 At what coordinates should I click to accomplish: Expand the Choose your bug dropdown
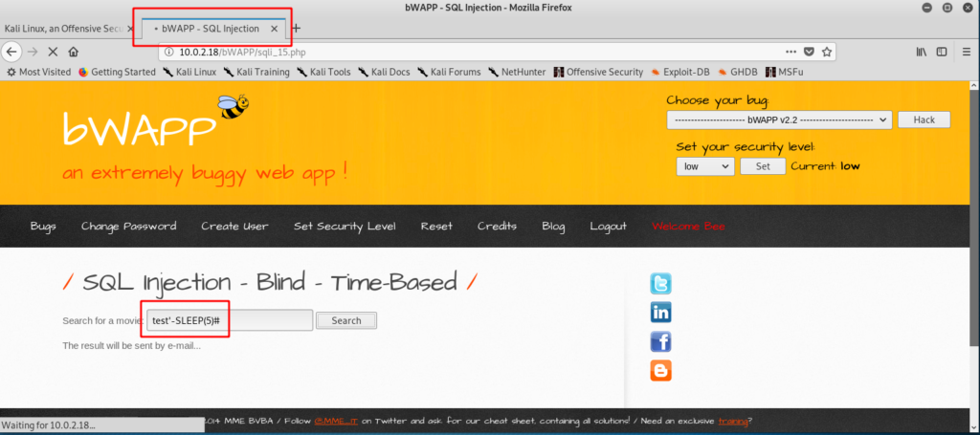point(779,120)
